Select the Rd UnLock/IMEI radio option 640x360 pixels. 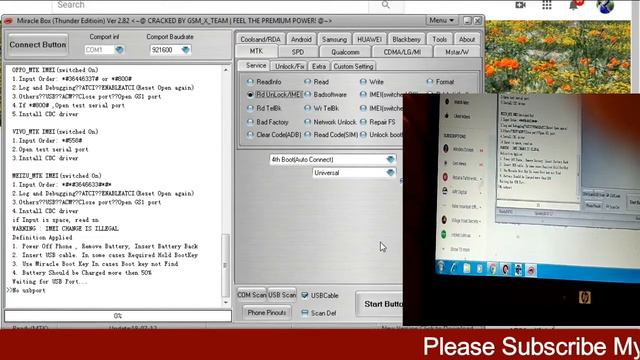tap(274, 95)
